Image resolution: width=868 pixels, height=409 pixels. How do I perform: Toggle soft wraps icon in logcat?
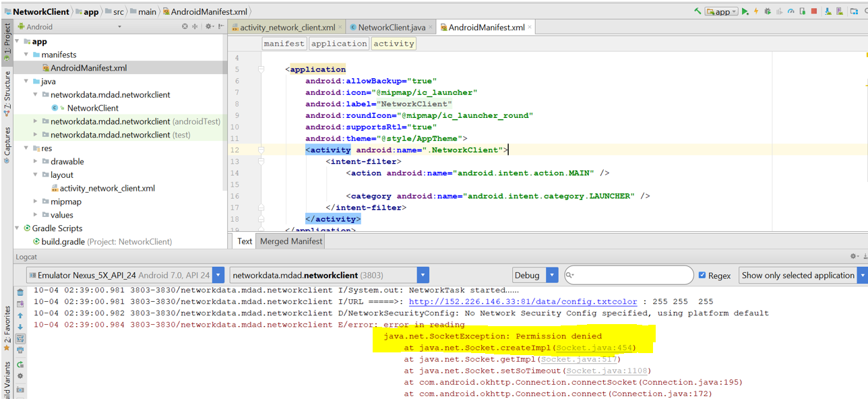(x=20, y=338)
